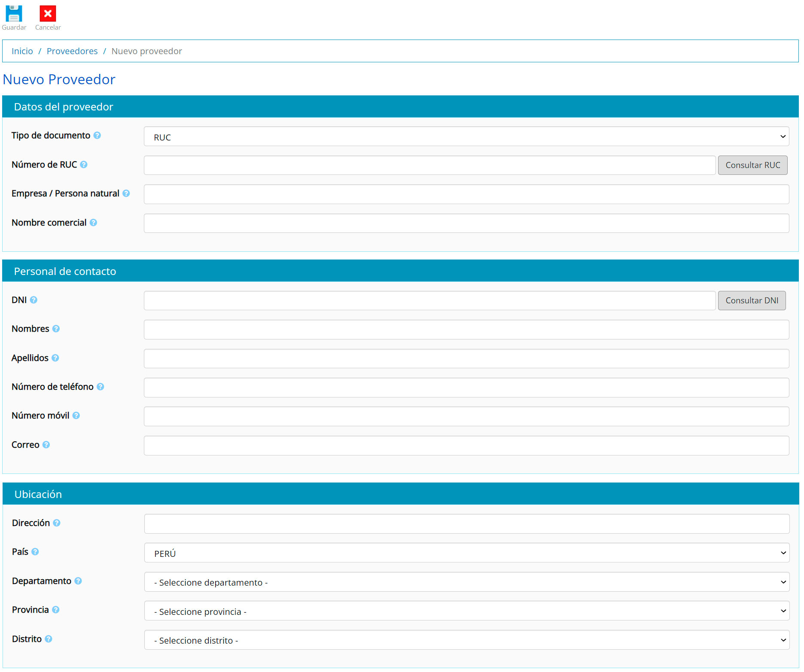
Task: Focus the Dirección text field
Action: coord(466,524)
